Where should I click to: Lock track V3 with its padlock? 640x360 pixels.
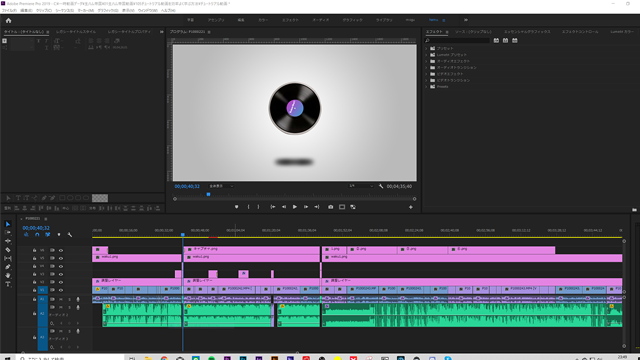pyautogui.click(x=34, y=274)
